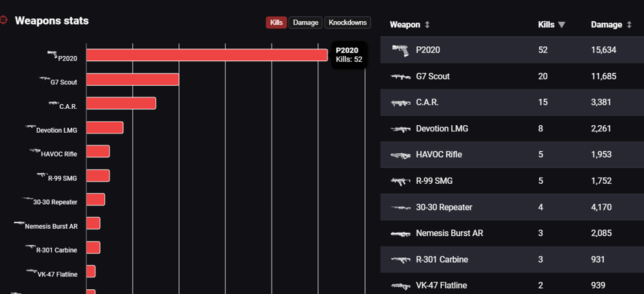Click kills value 20 for G7 Scout
Screen dimensions: 644x294
coord(543,76)
